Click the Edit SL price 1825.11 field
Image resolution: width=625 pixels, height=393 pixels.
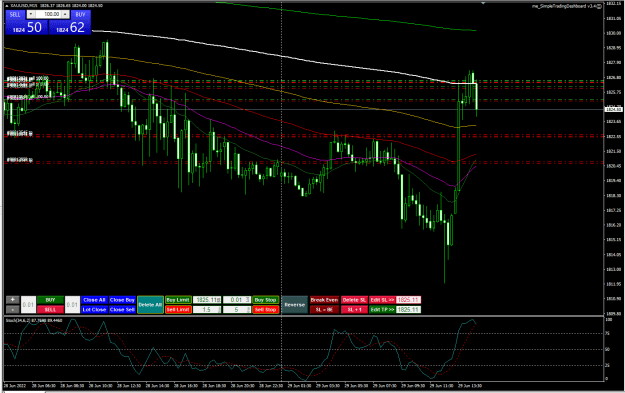409,300
